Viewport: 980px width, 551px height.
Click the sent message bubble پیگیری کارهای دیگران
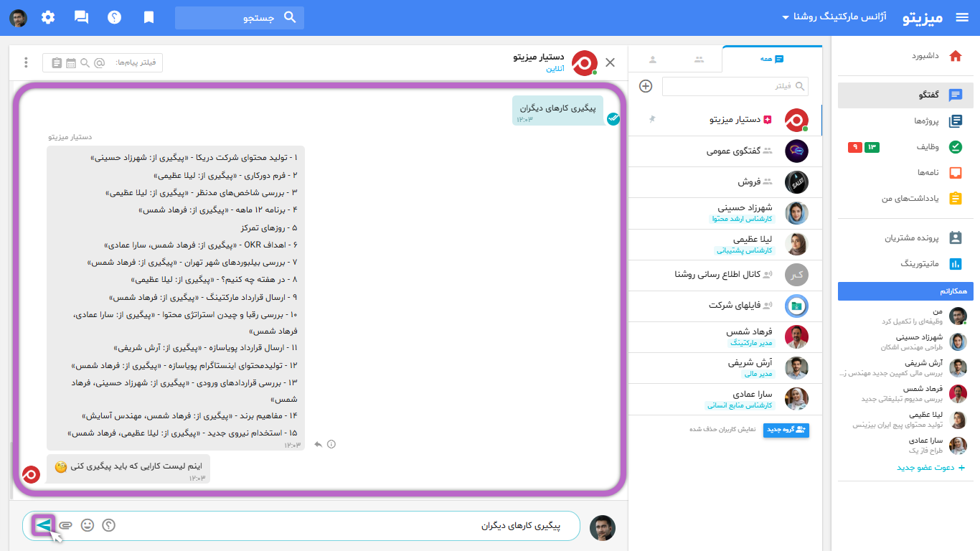pyautogui.click(x=558, y=110)
